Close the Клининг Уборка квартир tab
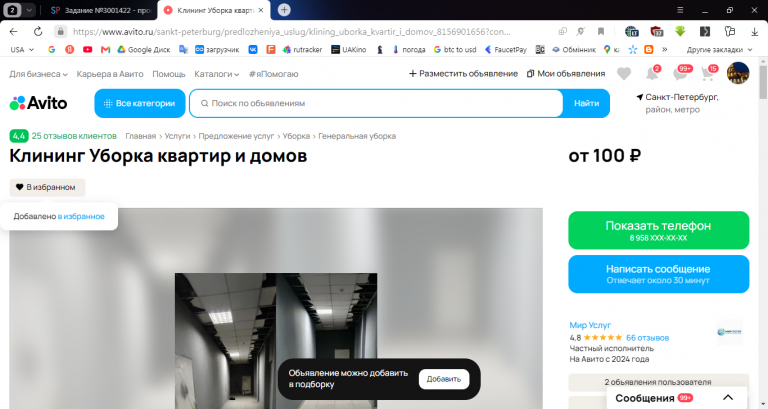Viewport: 768px width, 409px height. pos(261,10)
